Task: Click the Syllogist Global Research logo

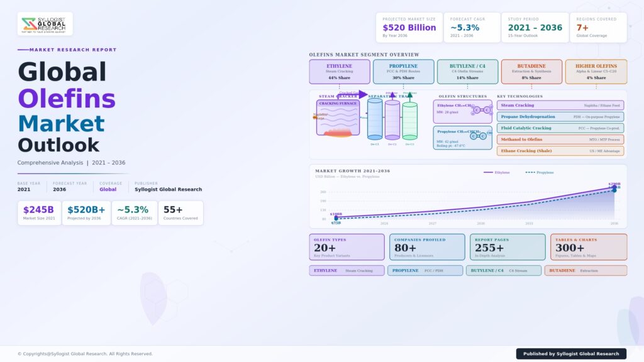Action: (x=45, y=24)
